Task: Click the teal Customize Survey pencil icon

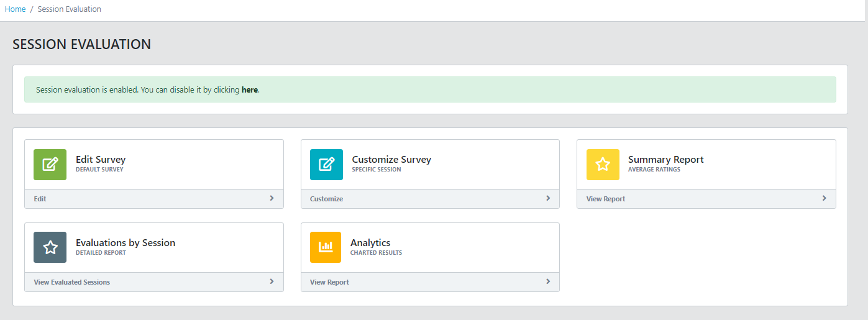Action: 326,165
